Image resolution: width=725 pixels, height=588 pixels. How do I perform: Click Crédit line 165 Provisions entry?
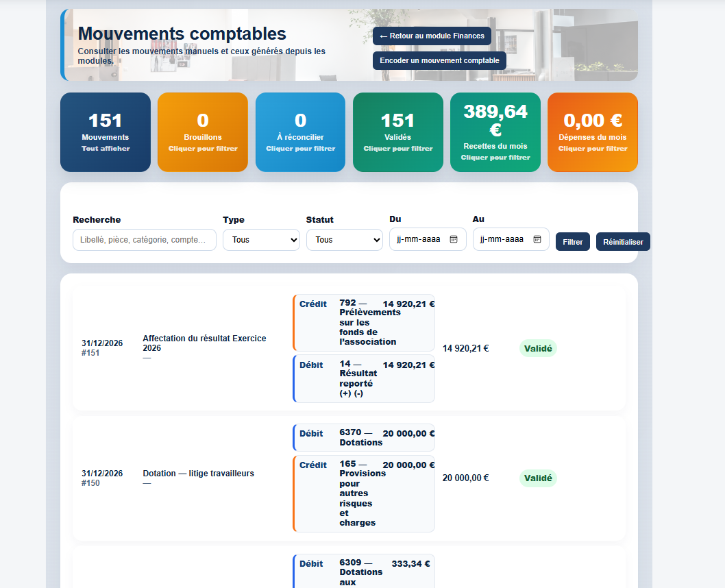point(364,493)
